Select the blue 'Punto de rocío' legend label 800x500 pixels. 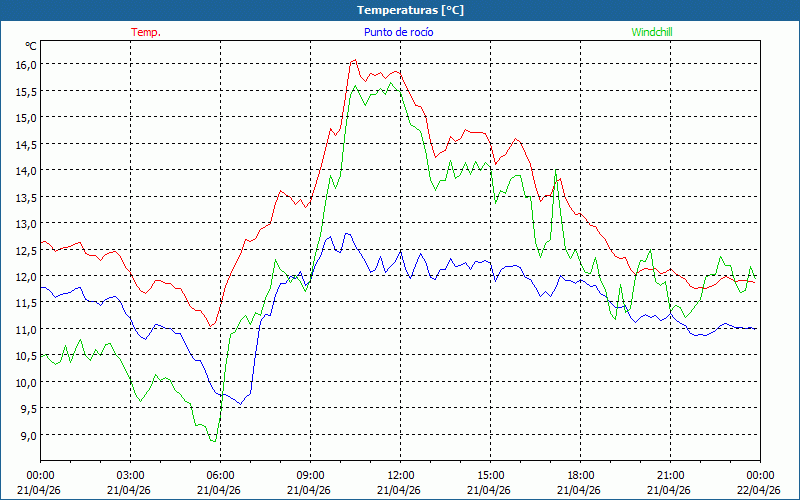pyautogui.click(x=398, y=32)
